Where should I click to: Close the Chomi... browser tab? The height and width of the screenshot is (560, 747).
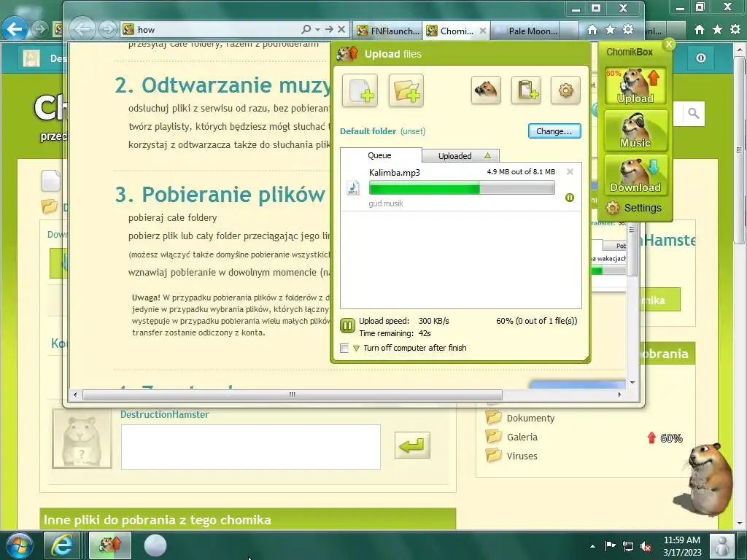[483, 31]
